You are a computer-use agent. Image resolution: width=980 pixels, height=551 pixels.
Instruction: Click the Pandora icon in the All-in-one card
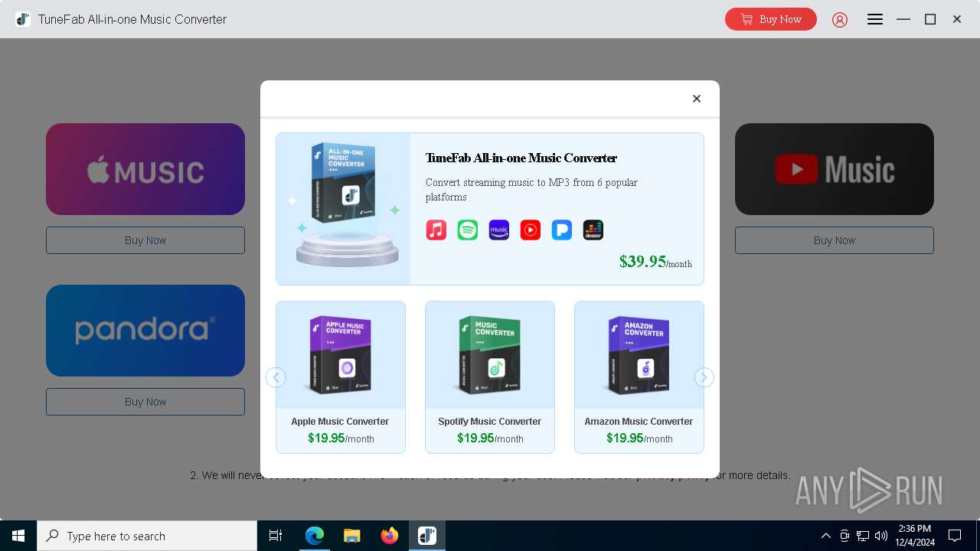click(562, 230)
